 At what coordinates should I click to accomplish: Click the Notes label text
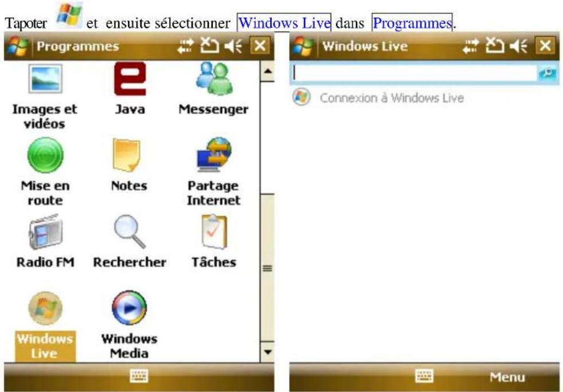129,186
